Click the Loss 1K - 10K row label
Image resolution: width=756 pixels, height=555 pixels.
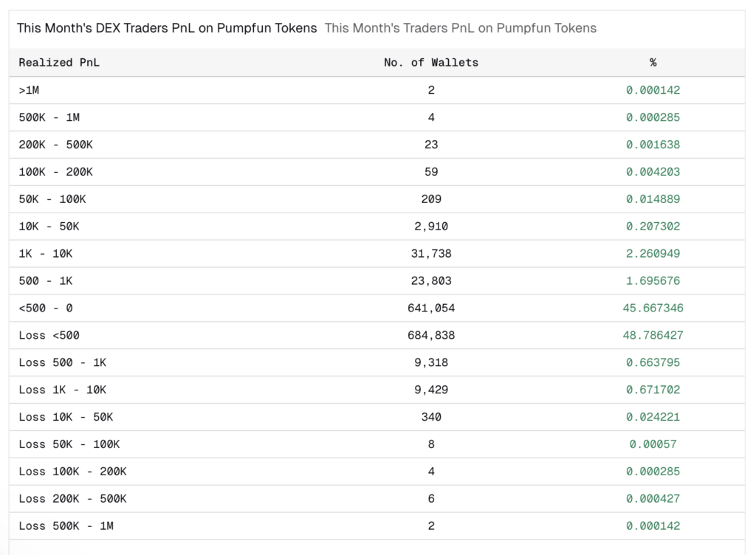click(63, 390)
